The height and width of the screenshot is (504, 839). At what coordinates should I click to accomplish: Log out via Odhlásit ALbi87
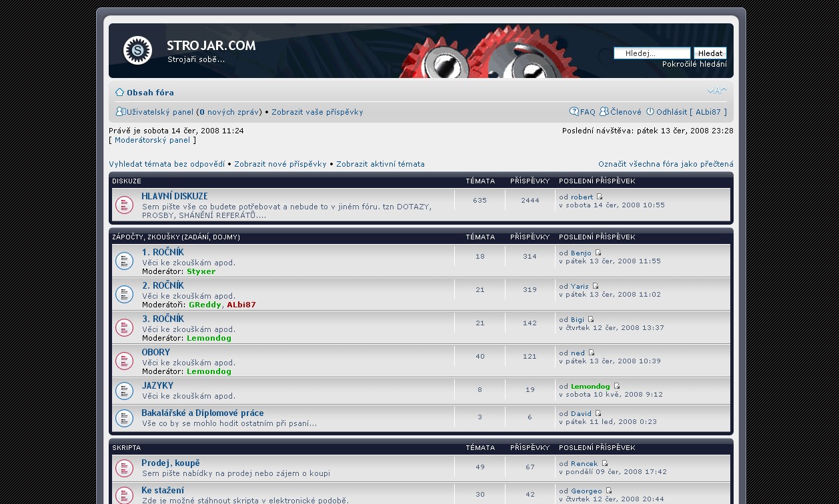(x=691, y=112)
